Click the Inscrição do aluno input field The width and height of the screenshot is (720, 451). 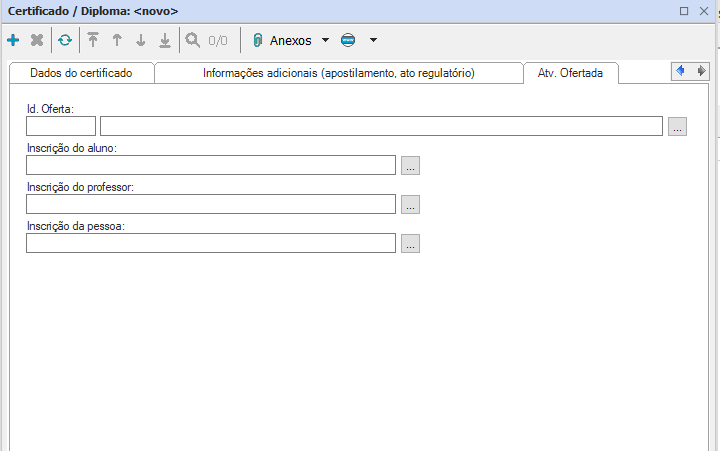pos(211,166)
